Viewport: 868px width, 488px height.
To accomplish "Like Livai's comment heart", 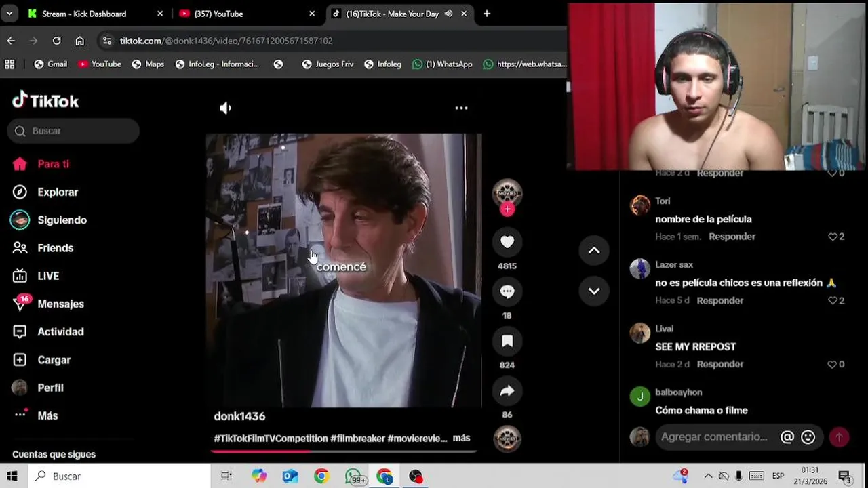I will tap(833, 364).
